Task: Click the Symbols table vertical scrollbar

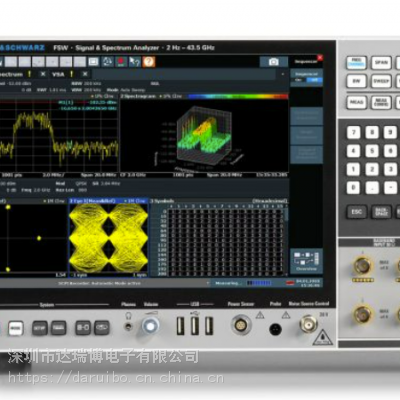Action: click(286, 240)
